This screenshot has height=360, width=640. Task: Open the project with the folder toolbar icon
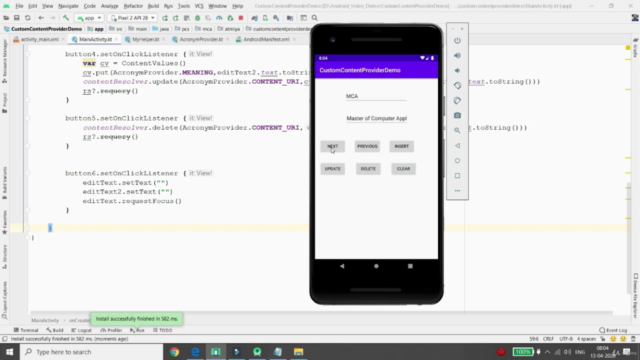pyautogui.click(x=6, y=18)
